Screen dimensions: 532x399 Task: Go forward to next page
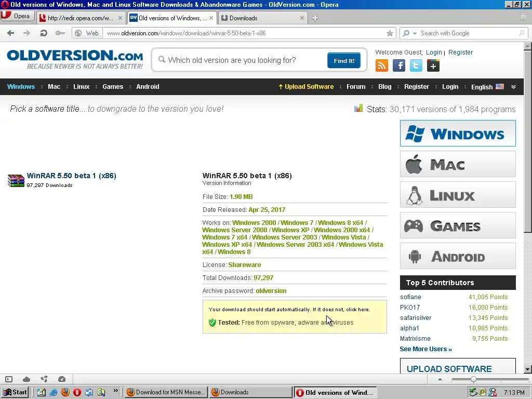coord(27,33)
